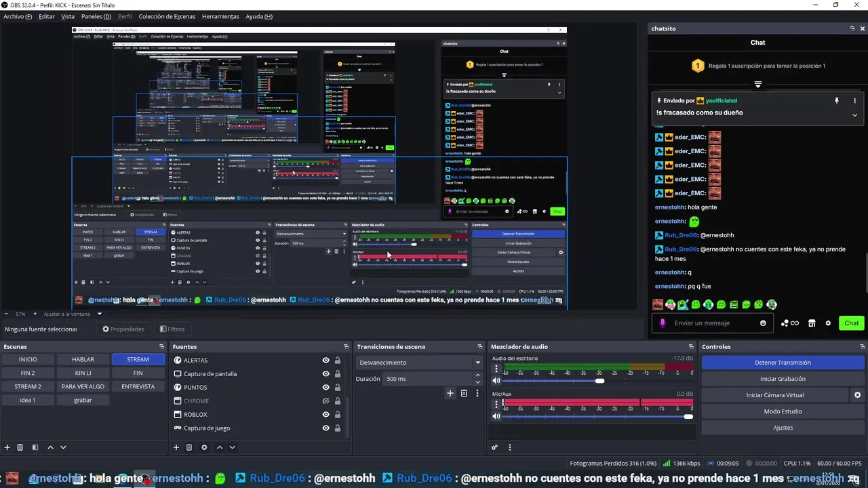Click the purple microphone icon in chat
Screen dimensions: 868x488
point(663,323)
